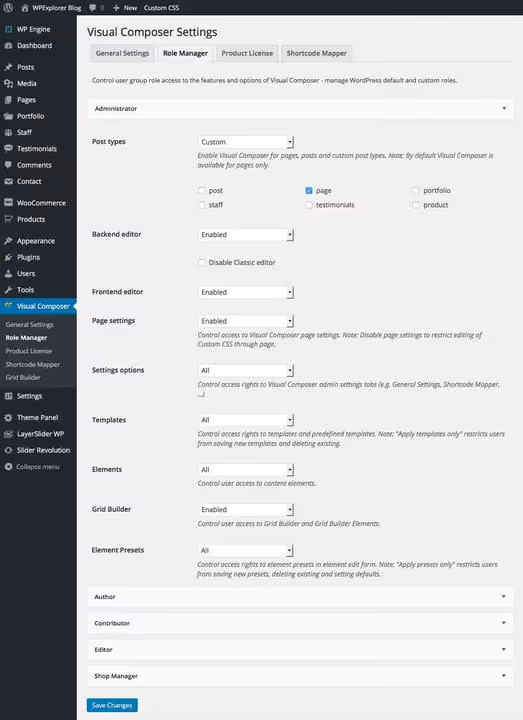Open the Media icon in sidebar
523x720 pixels.
coord(8,83)
